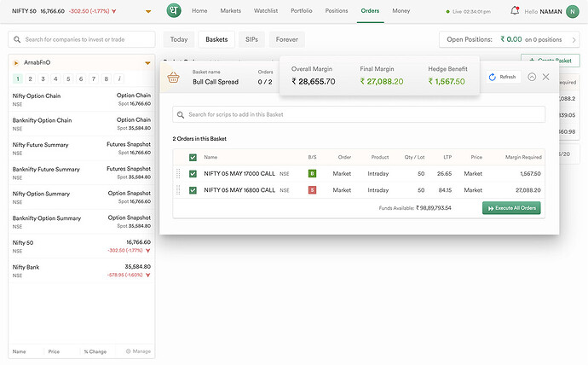Image resolution: width=588 pixels, height=371 pixels.
Task: Open Nifty Option Summary row
Action: click(x=81, y=197)
